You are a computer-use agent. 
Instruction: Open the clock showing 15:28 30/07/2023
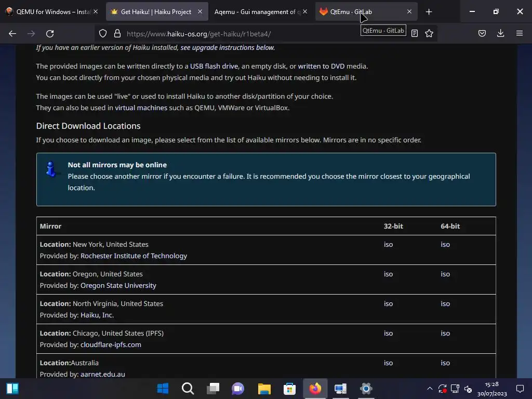coord(492,389)
